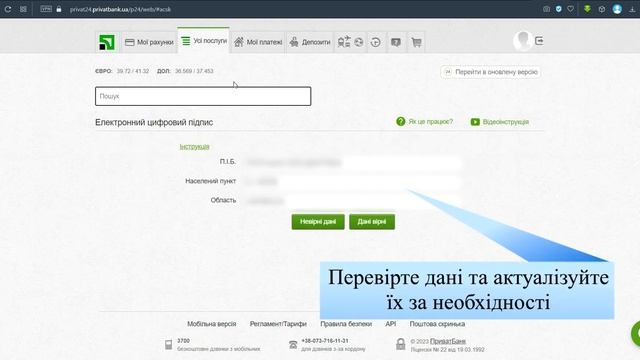Click the padlock icon in footer
This screenshot has height=360, width=640.
tap(400, 344)
